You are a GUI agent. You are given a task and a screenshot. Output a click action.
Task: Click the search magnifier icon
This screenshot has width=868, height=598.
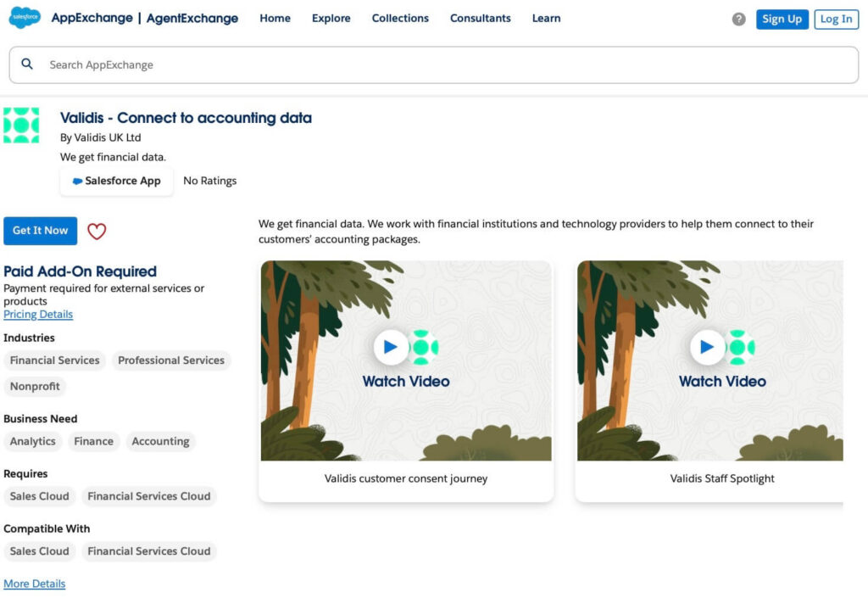click(27, 64)
